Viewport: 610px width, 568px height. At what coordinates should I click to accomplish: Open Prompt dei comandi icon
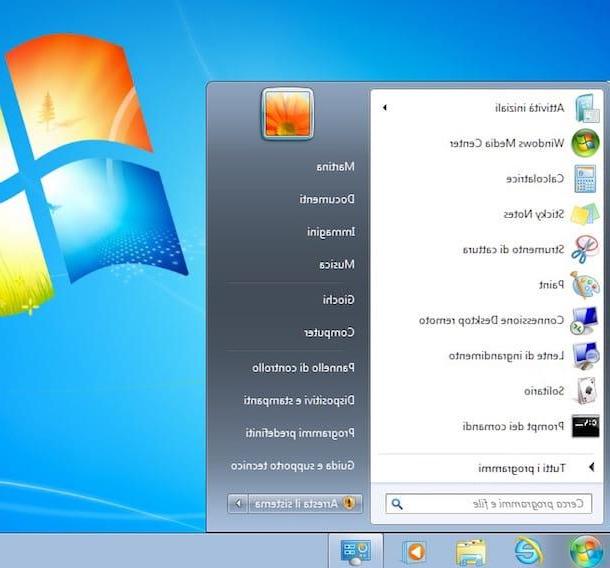[x=585, y=426]
